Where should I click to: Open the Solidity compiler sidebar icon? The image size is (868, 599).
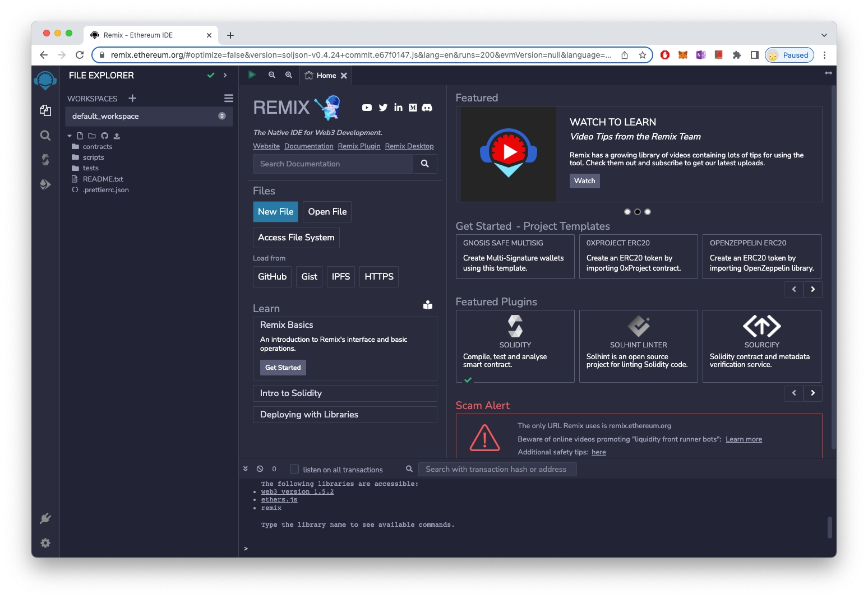coord(45,160)
